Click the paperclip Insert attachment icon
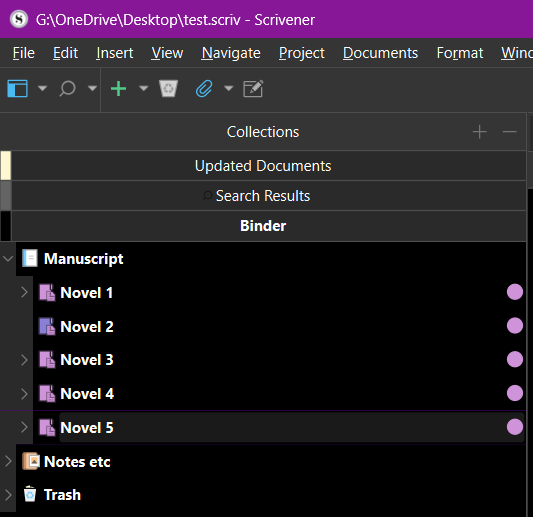 tap(204, 88)
